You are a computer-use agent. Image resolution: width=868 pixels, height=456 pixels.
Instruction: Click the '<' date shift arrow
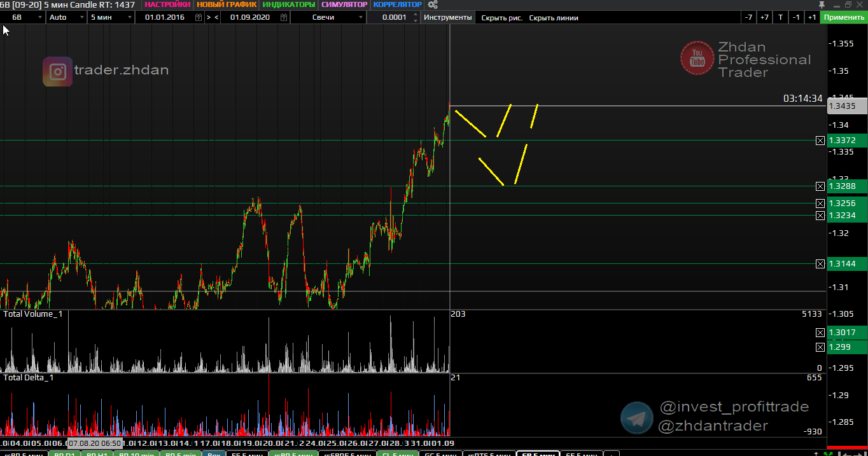[216, 17]
